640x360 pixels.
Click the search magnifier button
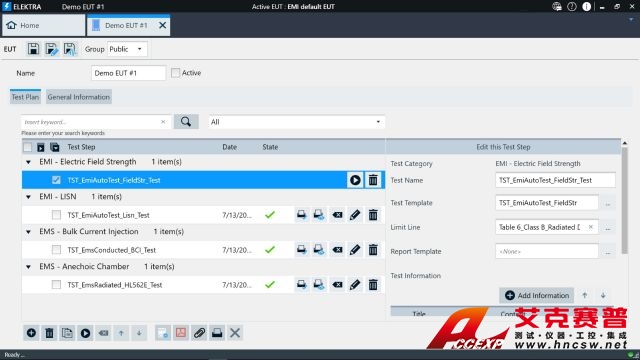click(x=186, y=122)
